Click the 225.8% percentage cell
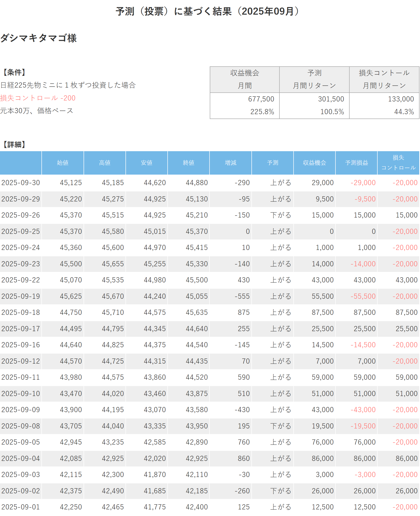The height and width of the screenshot is (516, 420). (262, 112)
